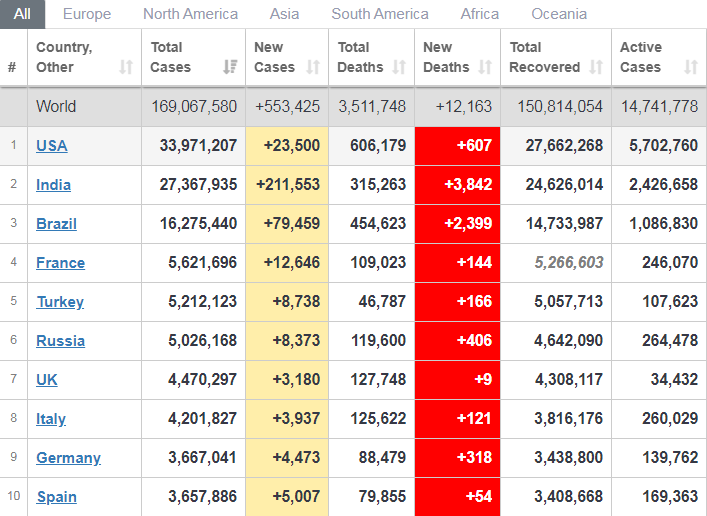
Task: Open the Brazil country link
Action: [56, 224]
